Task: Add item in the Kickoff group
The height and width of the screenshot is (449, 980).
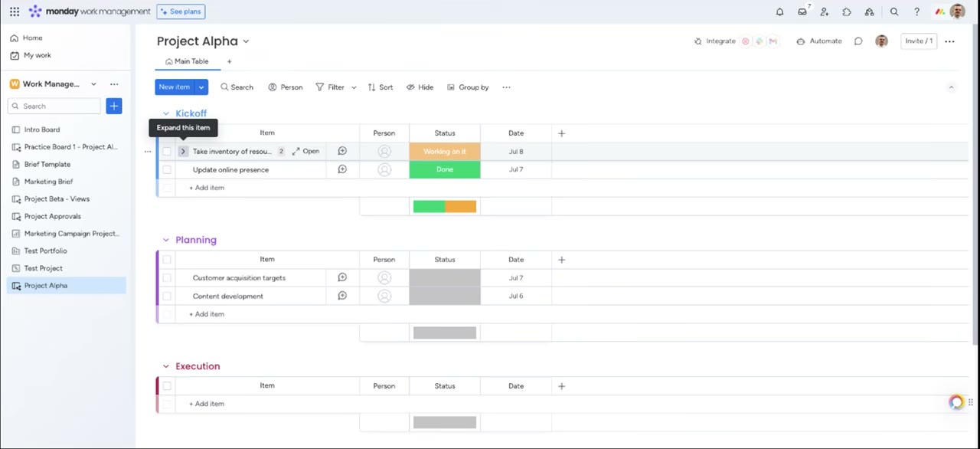Action: [x=207, y=188]
